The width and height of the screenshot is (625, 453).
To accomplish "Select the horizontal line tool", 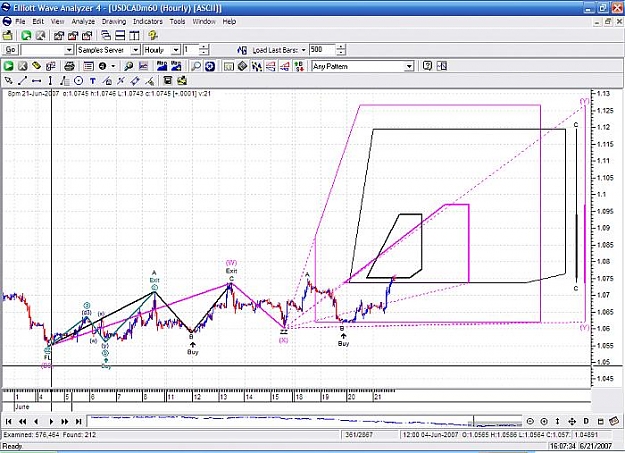I will click(36, 81).
